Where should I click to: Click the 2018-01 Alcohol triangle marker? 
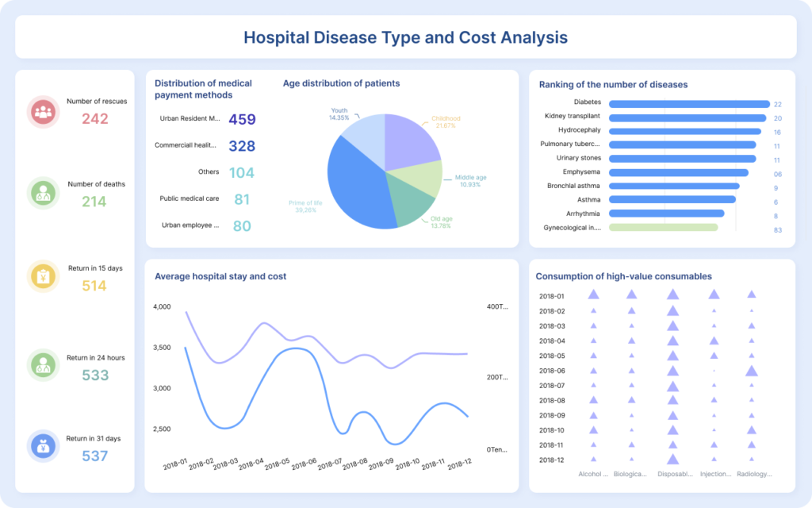593,294
